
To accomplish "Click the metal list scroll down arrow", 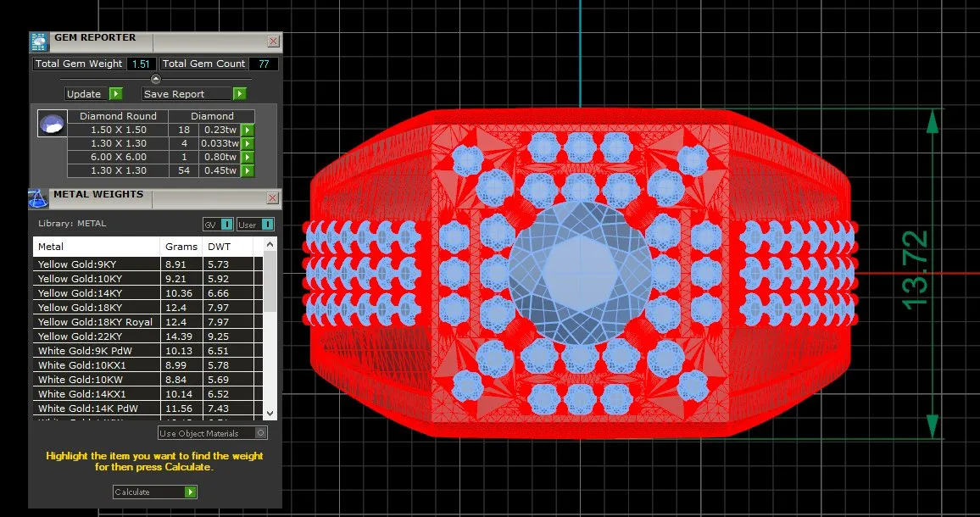I will point(270,414).
